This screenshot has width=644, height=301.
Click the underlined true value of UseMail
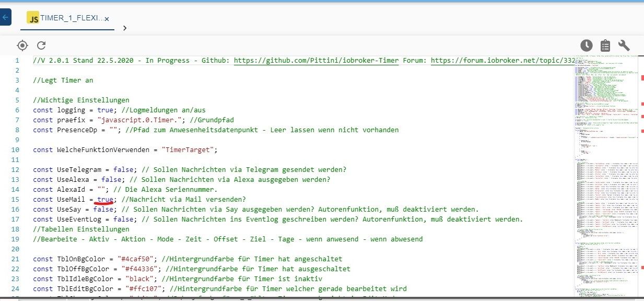click(x=106, y=200)
